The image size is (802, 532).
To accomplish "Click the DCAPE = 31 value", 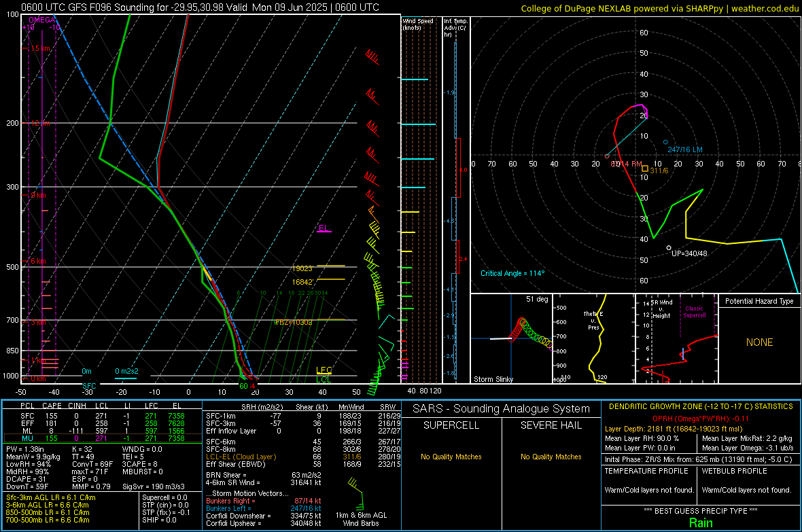I will [26, 479].
